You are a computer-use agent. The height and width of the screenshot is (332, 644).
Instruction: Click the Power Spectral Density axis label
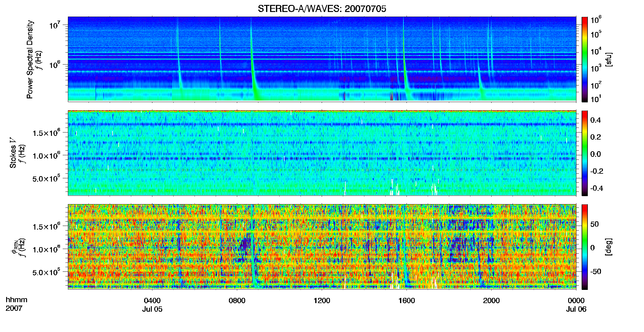point(30,59)
